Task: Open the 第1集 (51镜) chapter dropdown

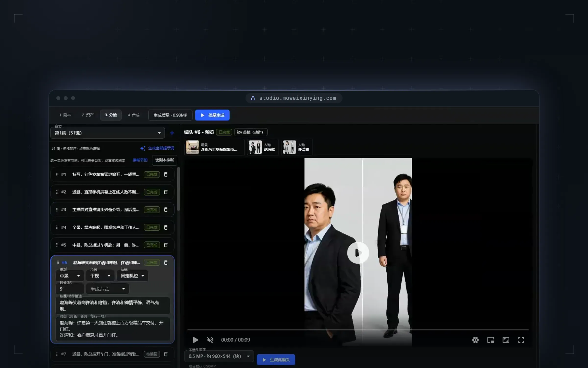Action: point(108,133)
